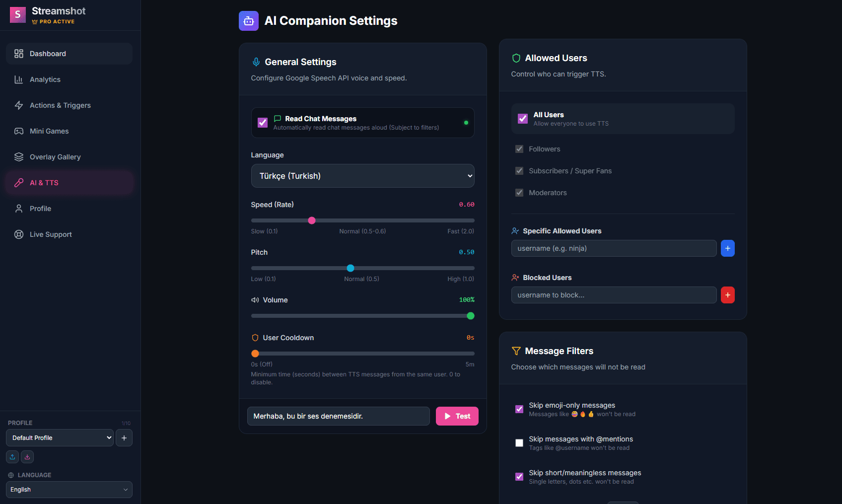Click the volume speaker icon
The height and width of the screenshot is (504, 842).
[x=255, y=300]
